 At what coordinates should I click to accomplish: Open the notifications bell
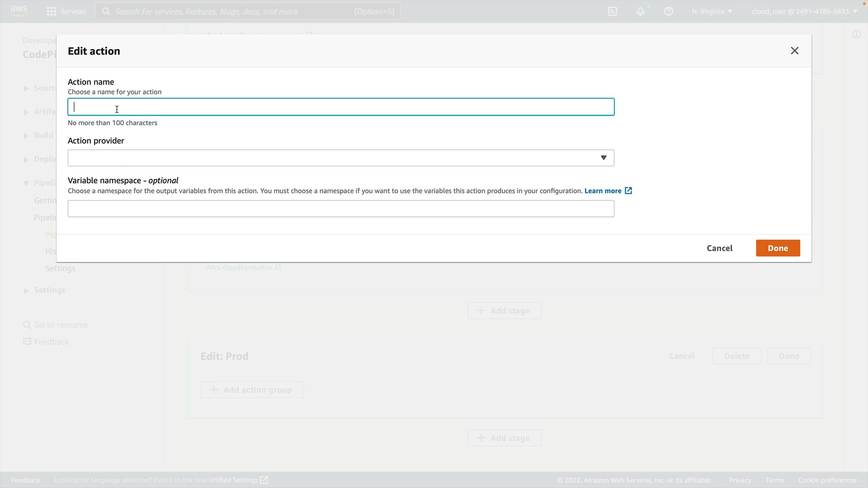(x=641, y=11)
